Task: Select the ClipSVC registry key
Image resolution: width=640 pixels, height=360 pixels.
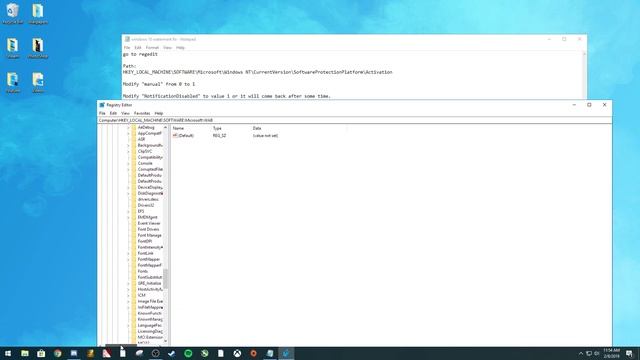Action: (144, 151)
